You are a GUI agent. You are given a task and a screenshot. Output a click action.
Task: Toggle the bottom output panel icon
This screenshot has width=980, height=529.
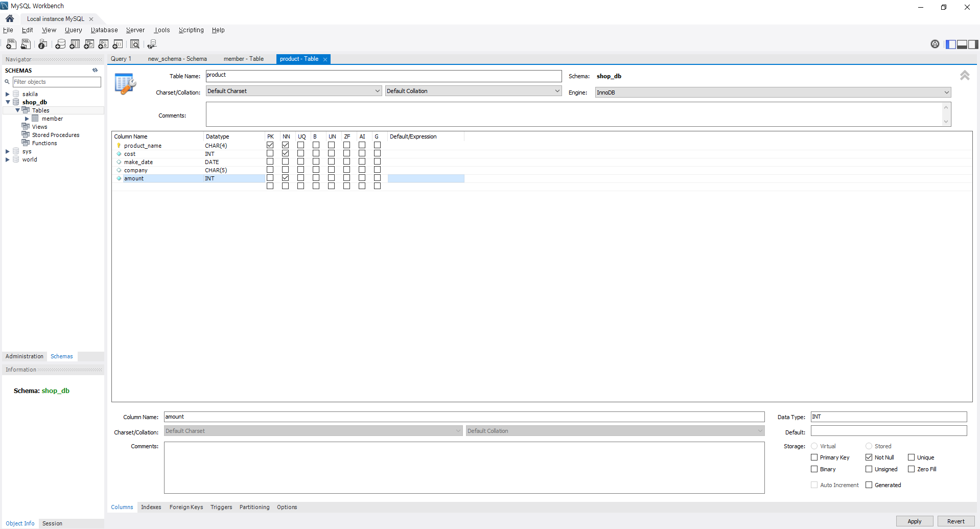point(962,44)
